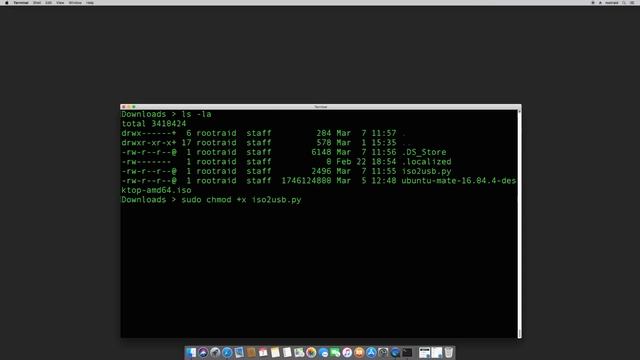Open iBooks from the Dock

click(359, 352)
